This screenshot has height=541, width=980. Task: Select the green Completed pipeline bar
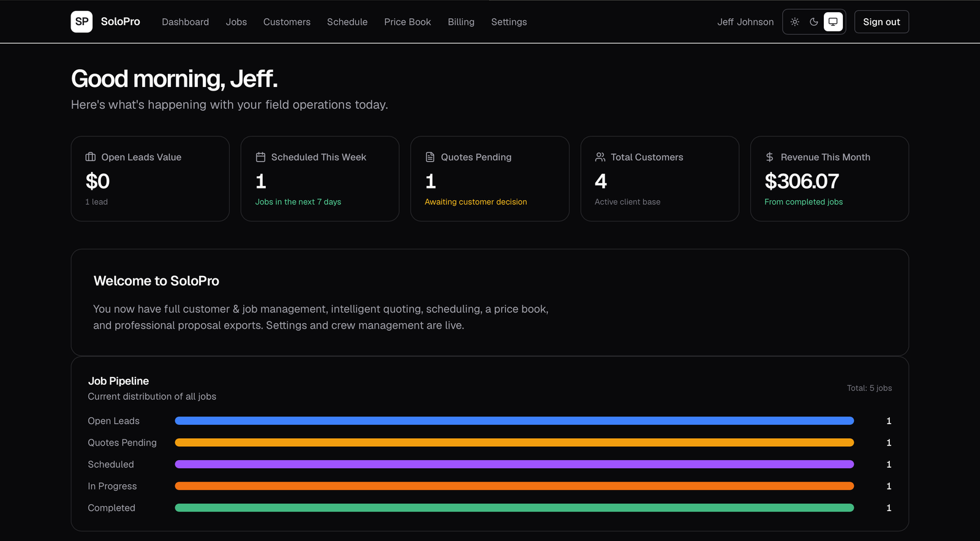(x=514, y=508)
